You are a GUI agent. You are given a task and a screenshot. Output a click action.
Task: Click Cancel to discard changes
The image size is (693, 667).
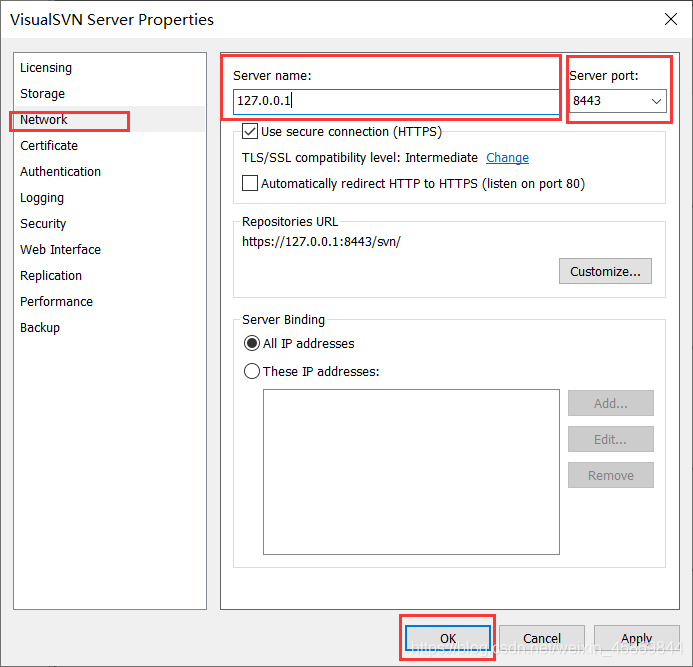point(542,638)
